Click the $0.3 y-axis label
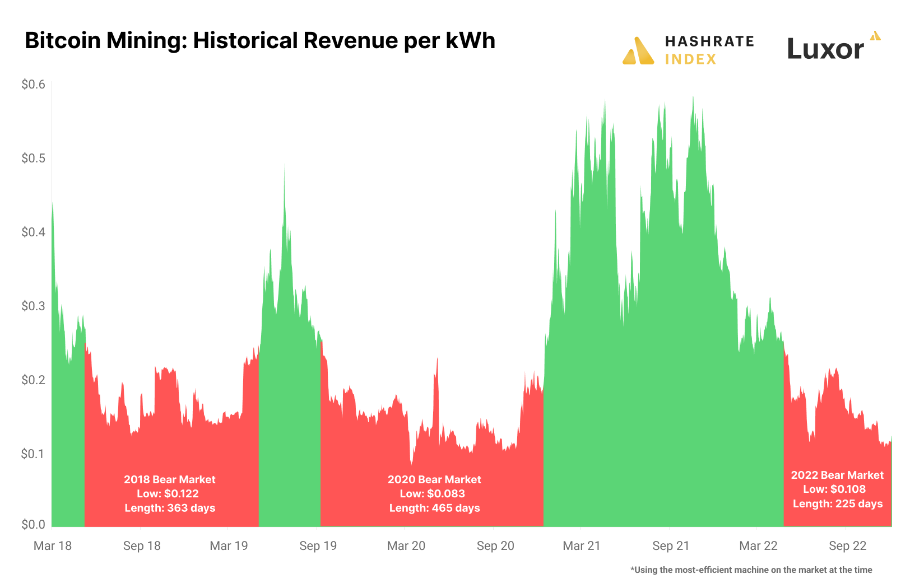Screen dimensions: 910x588 click(x=33, y=306)
